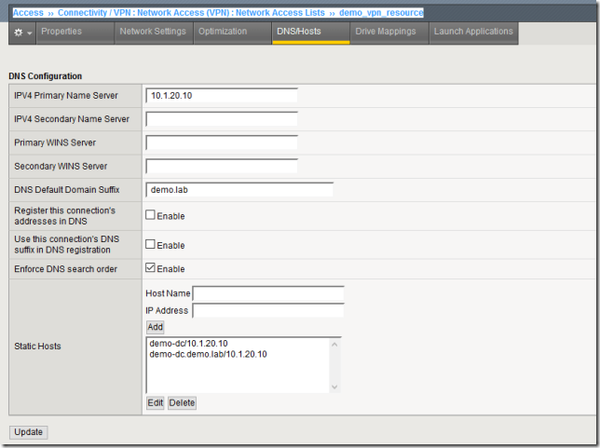Focus the IPV4 Primary Name Server field
600x448 pixels.
tap(222, 96)
